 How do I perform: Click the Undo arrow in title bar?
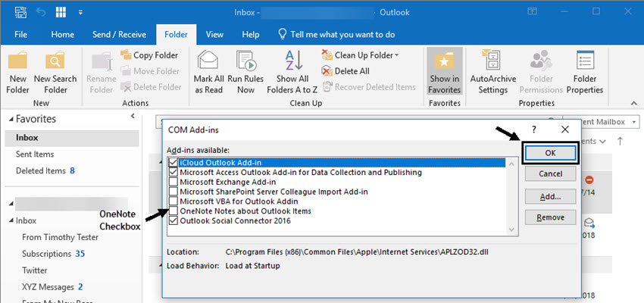(41, 12)
